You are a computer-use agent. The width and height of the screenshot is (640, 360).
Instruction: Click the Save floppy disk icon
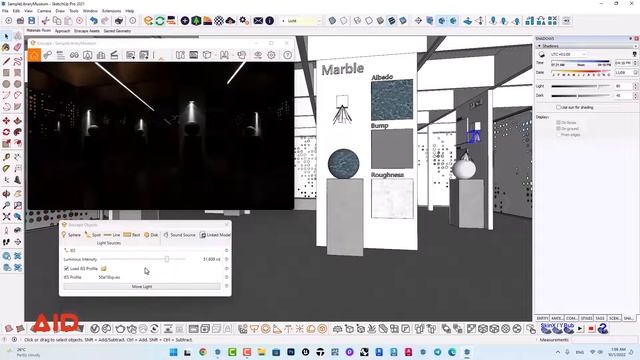31,20
